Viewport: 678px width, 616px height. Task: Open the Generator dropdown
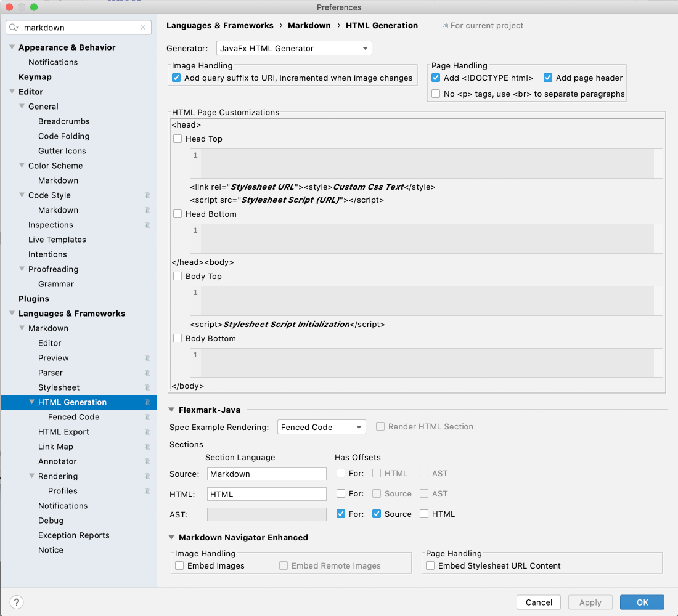tap(294, 48)
